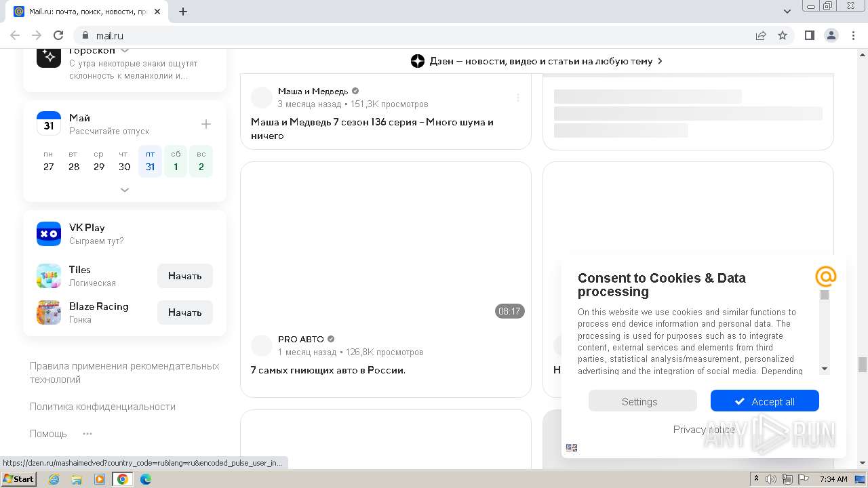Select Thursday 30 in calendar
This screenshot has width=868, height=488.
click(124, 161)
